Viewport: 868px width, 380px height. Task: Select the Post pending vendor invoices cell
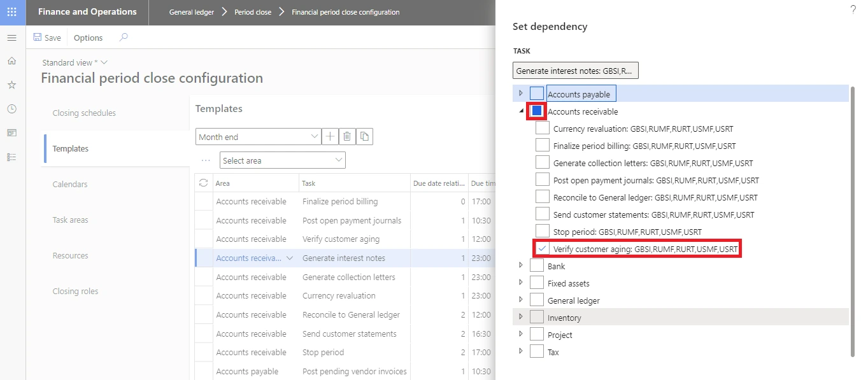tap(354, 371)
